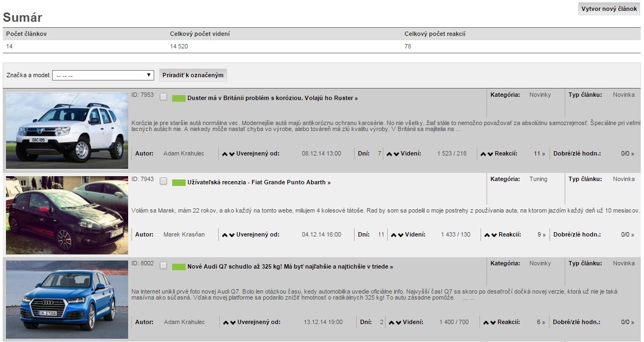Click up arrow beside Videní in Fiat Punto article
Viewport: 644px width, 342px height.
click(394, 235)
